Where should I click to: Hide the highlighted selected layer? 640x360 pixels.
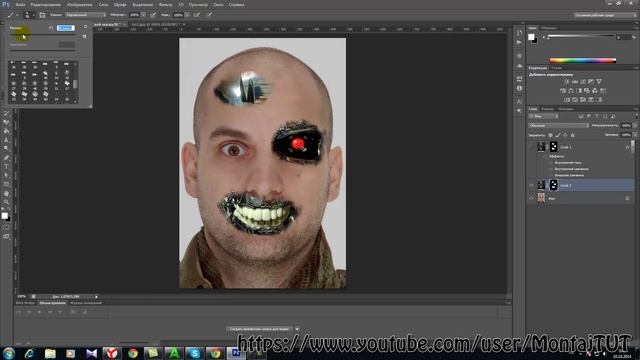coord(531,185)
